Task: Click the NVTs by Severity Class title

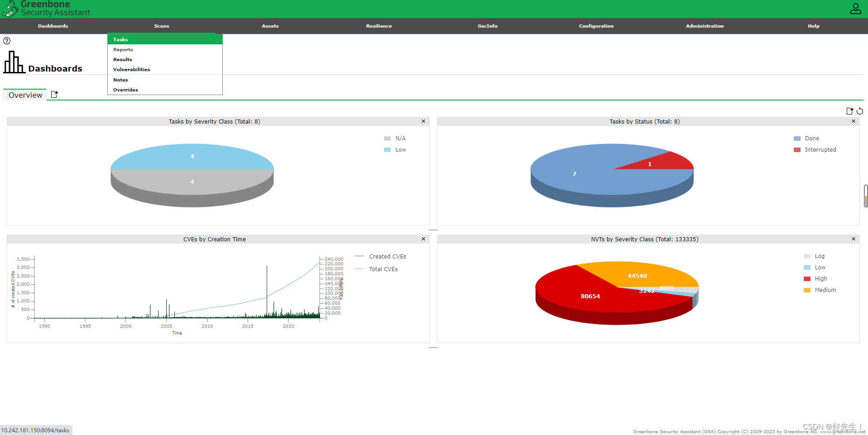Action: click(644, 239)
